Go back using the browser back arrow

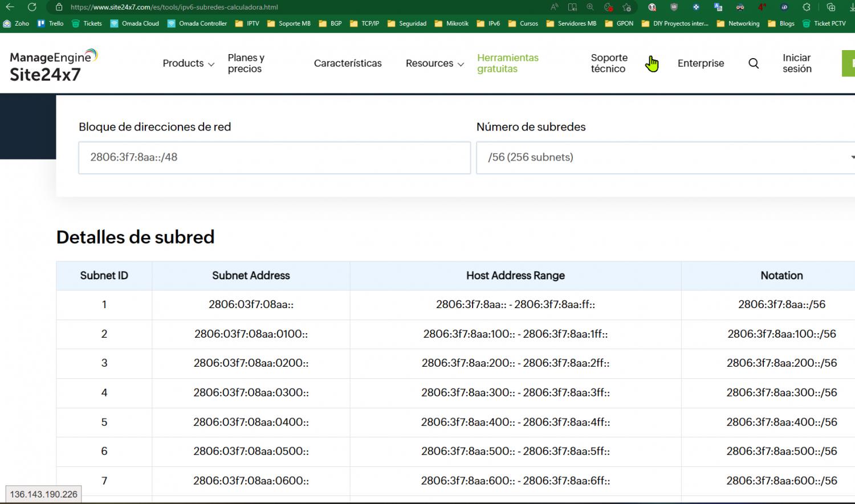(10, 7)
